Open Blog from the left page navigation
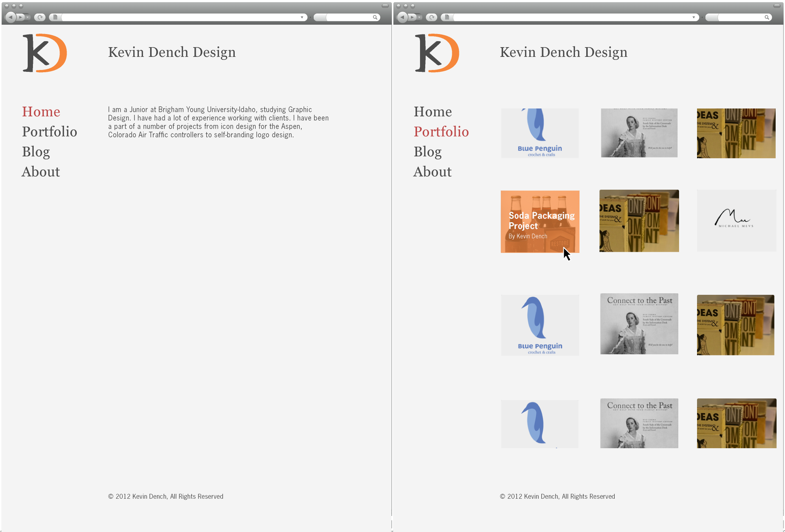The height and width of the screenshot is (532, 785). (36, 152)
